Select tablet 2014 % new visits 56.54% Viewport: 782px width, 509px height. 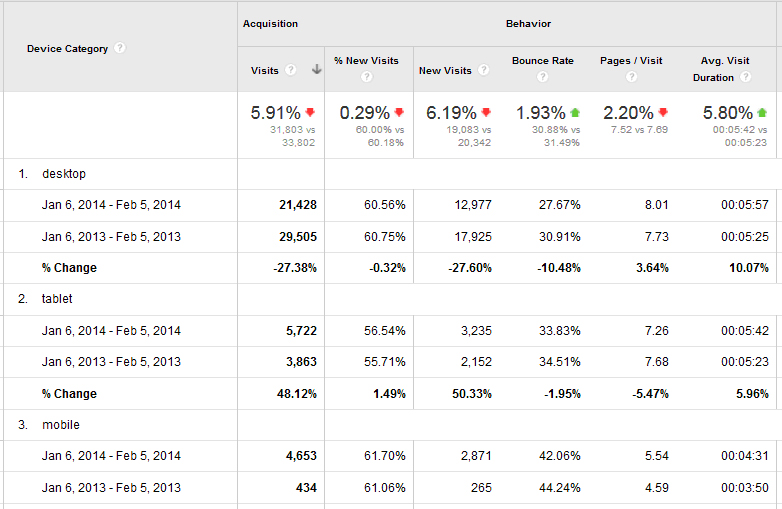[x=385, y=331]
